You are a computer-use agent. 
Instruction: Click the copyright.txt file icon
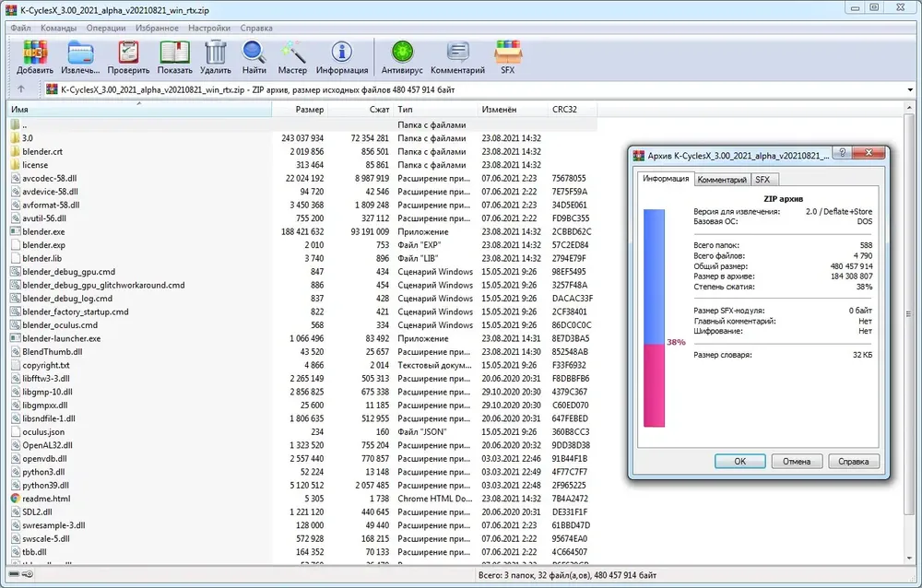(16, 365)
